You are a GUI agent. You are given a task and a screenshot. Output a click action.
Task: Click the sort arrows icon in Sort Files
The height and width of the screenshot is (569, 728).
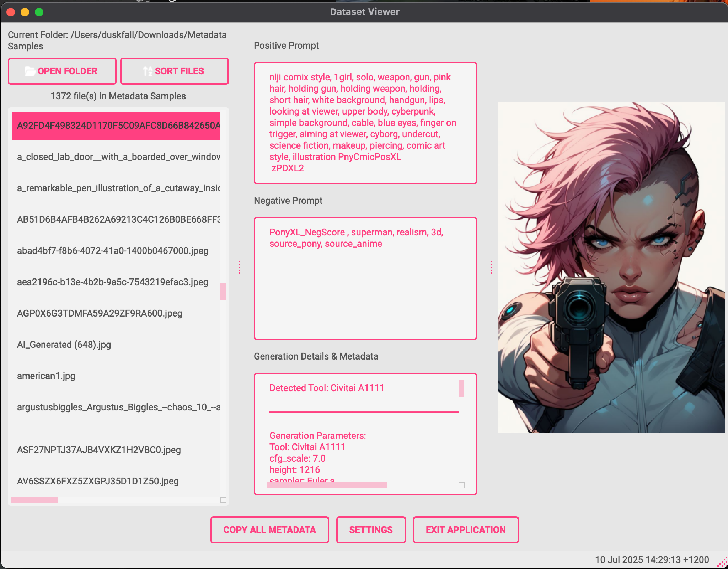coord(147,71)
